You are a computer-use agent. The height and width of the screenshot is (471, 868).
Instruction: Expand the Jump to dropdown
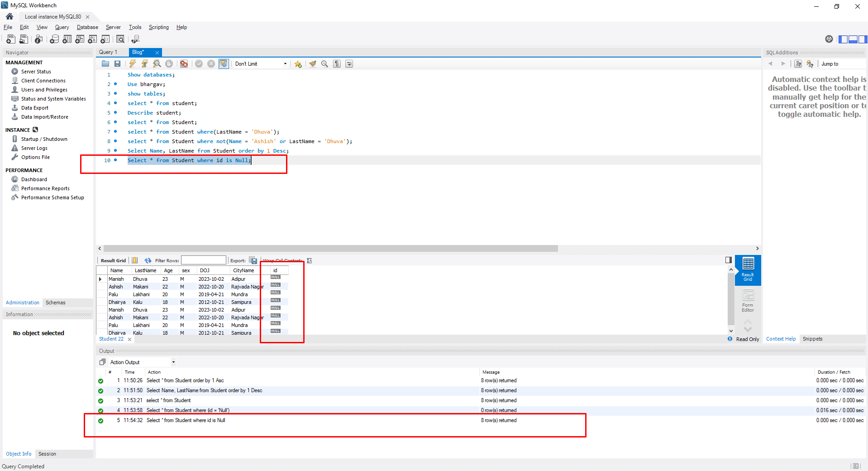coord(842,64)
